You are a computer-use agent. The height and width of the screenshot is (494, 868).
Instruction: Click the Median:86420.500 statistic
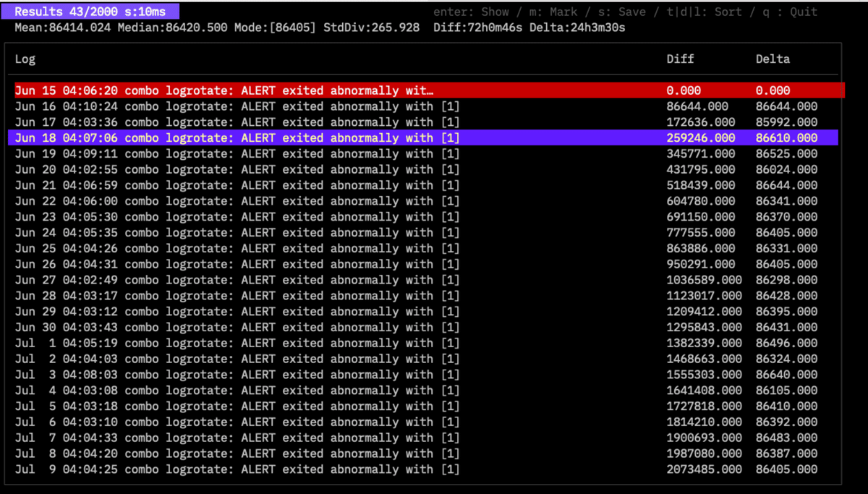pyautogui.click(x=172, y=27)
